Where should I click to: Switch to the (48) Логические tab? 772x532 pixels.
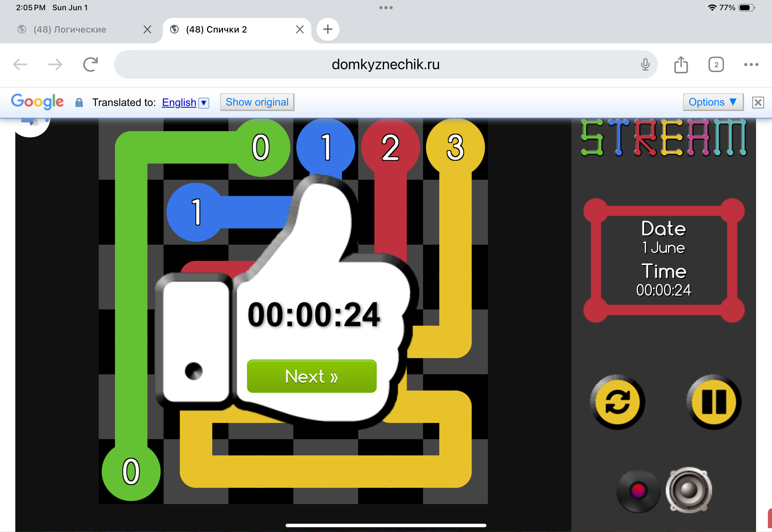[70, 29]
